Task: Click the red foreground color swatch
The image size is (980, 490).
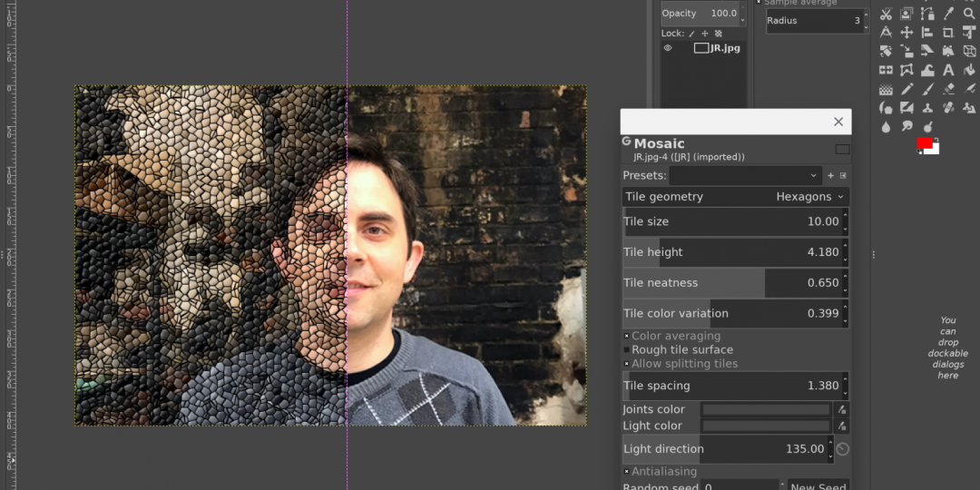Action: click(925, 142)
